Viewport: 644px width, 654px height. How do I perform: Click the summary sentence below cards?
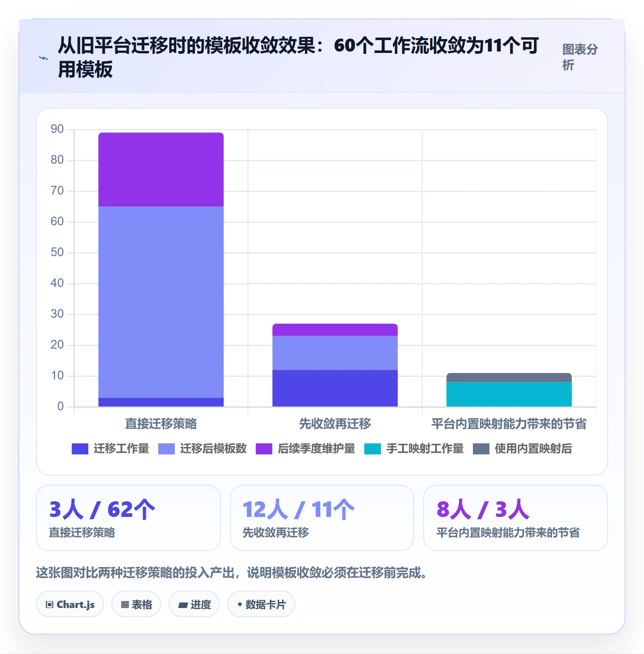pos(234,573)
